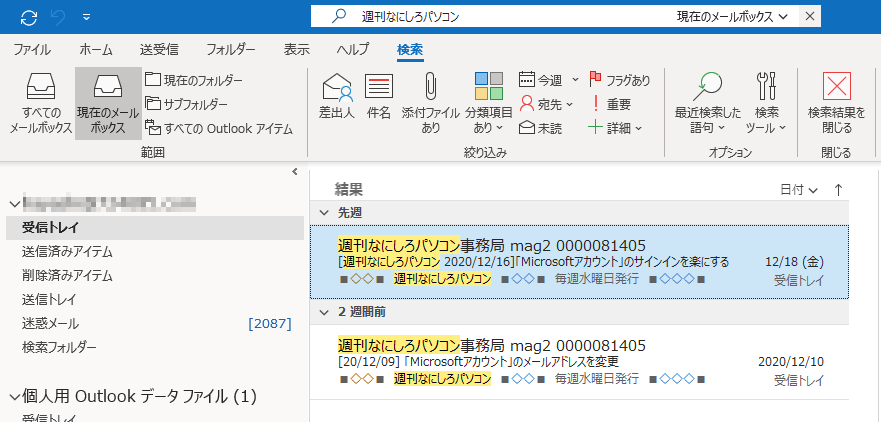The image size is (881, 422).
Task: Click the magnifier icon in search box
Action: pos(338,16)
